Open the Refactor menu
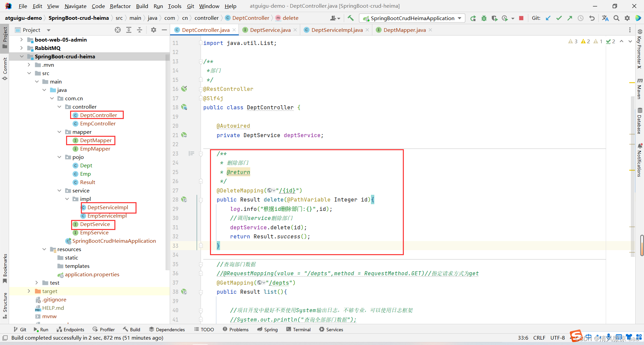Viewport: 644px width, 345px height. [120, 6]
